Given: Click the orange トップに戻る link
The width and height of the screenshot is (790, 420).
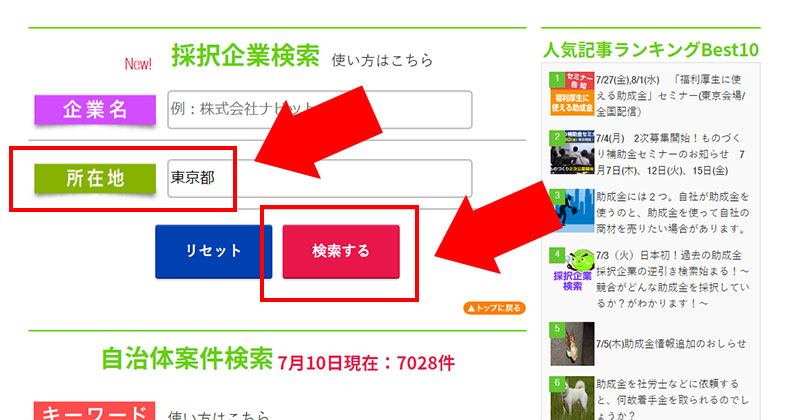Looking at the screenshot, I should 494,308.
